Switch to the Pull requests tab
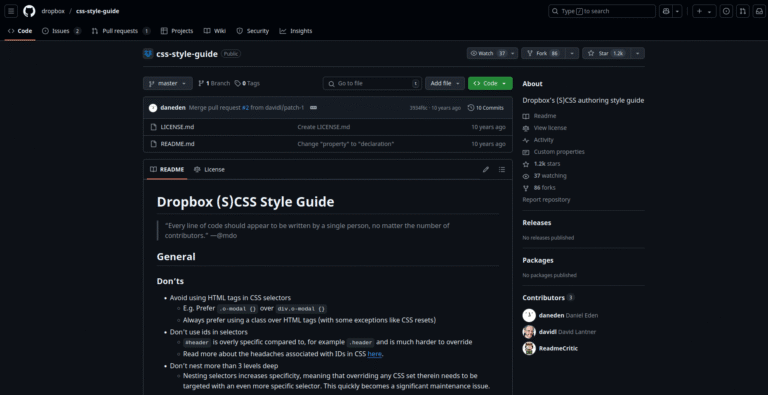 click(121, 31)
